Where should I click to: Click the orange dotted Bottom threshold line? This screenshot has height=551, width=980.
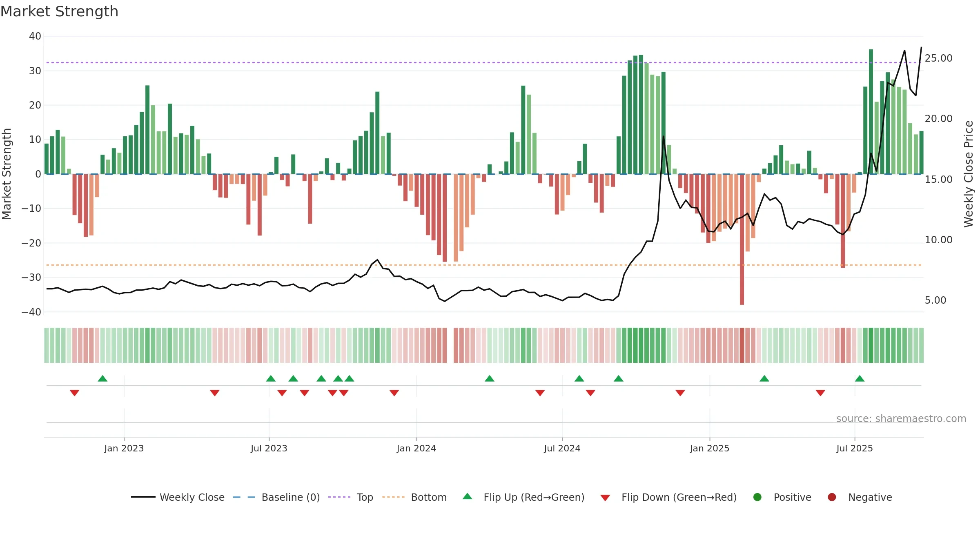coord(483,265)
